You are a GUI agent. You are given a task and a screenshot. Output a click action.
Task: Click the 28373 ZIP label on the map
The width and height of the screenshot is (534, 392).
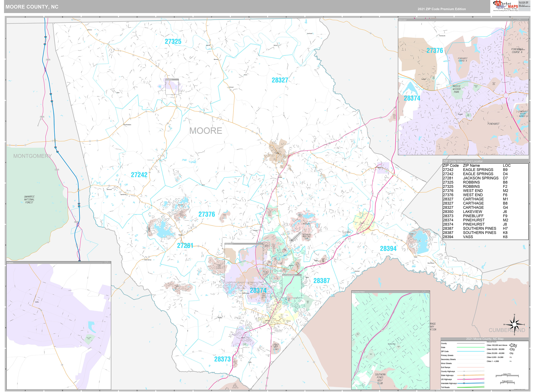222,359
